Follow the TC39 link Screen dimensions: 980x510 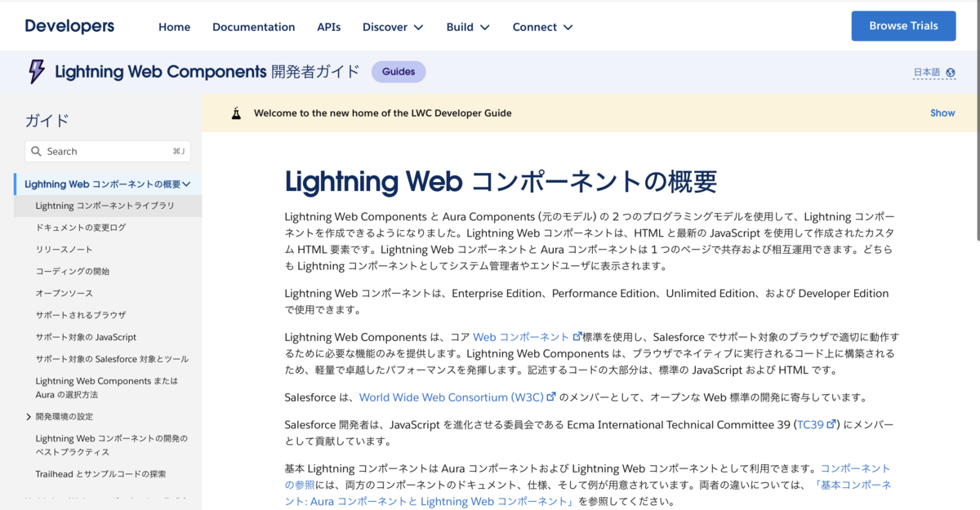click(x=811, y=424)
